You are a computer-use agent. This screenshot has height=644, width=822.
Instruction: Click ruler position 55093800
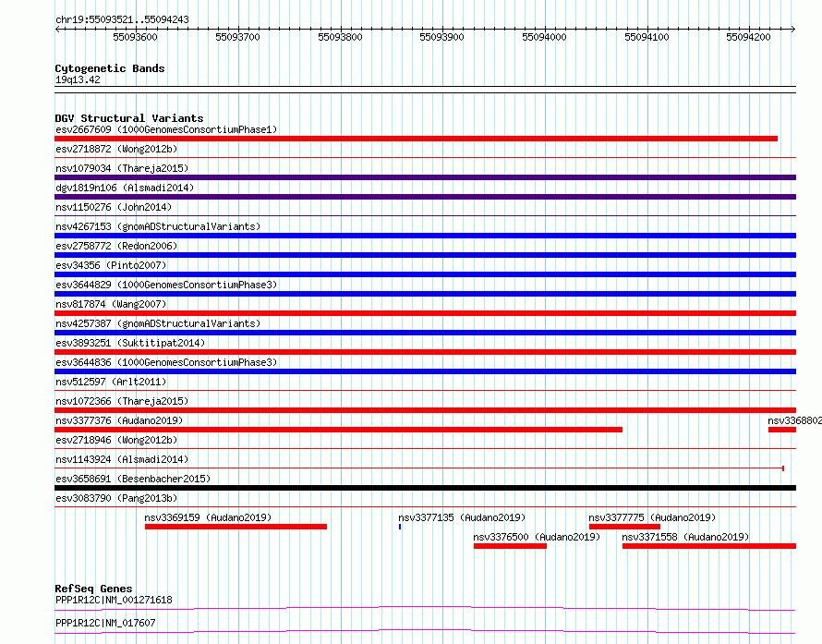(x=340, y=37)
